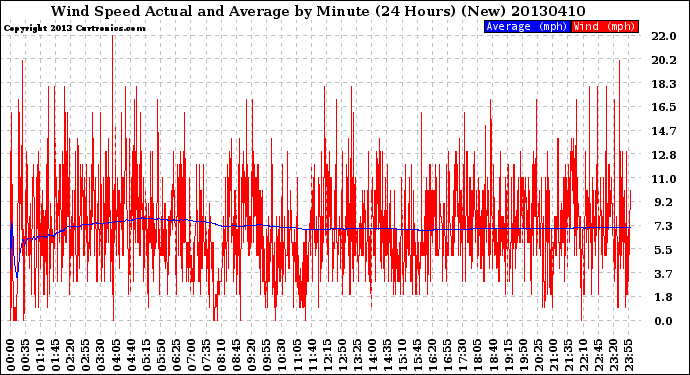Viewport: 690px width, 375px height.
Task: Click the 05:15 x-axis label
Action: tap(146, 355)
